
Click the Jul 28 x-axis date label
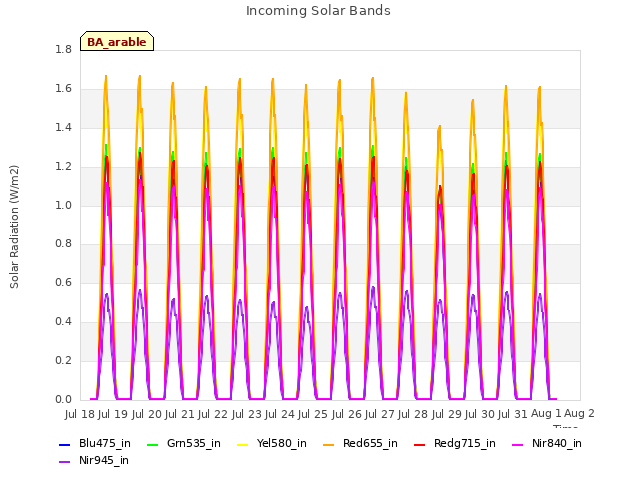click(413, 414)
